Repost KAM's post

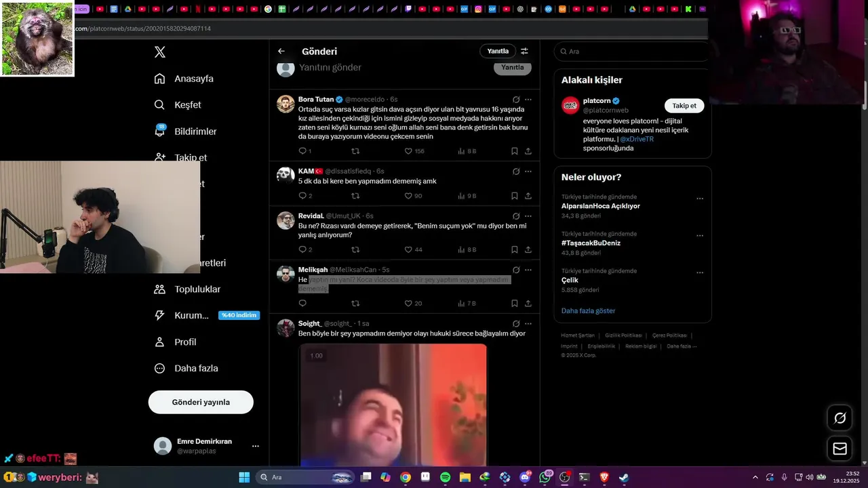pyautogui.click(x=355, y=196)
